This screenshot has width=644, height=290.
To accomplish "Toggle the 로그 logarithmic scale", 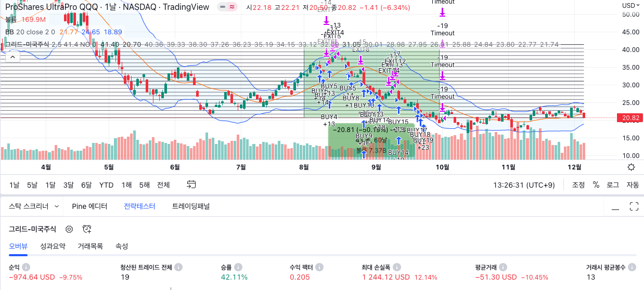I will [613, 185].
